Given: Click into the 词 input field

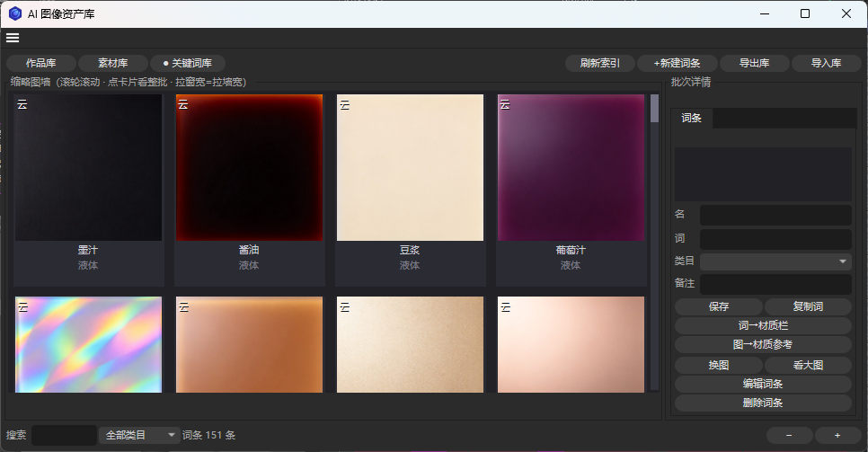Looking at the screenshot, I should coord(775,239).
